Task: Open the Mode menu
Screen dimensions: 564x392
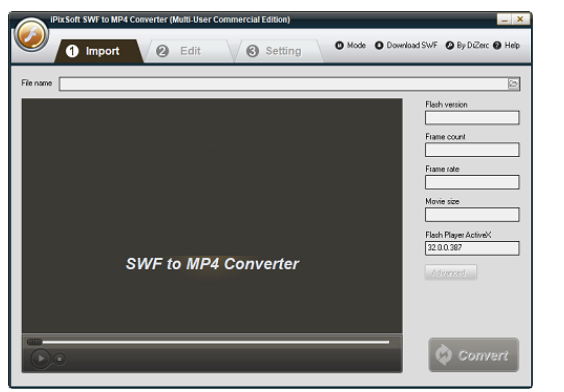Action: (x=351, y=45)
